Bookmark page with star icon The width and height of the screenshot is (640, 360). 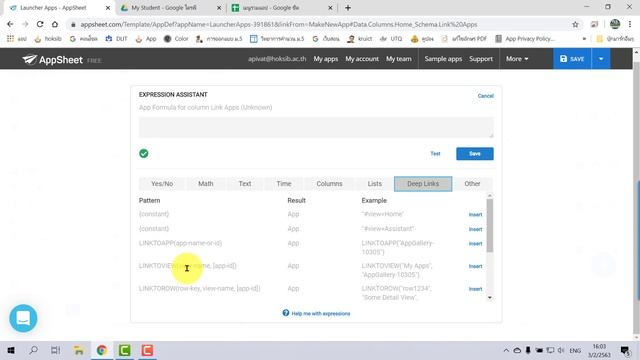pos(576,24)
